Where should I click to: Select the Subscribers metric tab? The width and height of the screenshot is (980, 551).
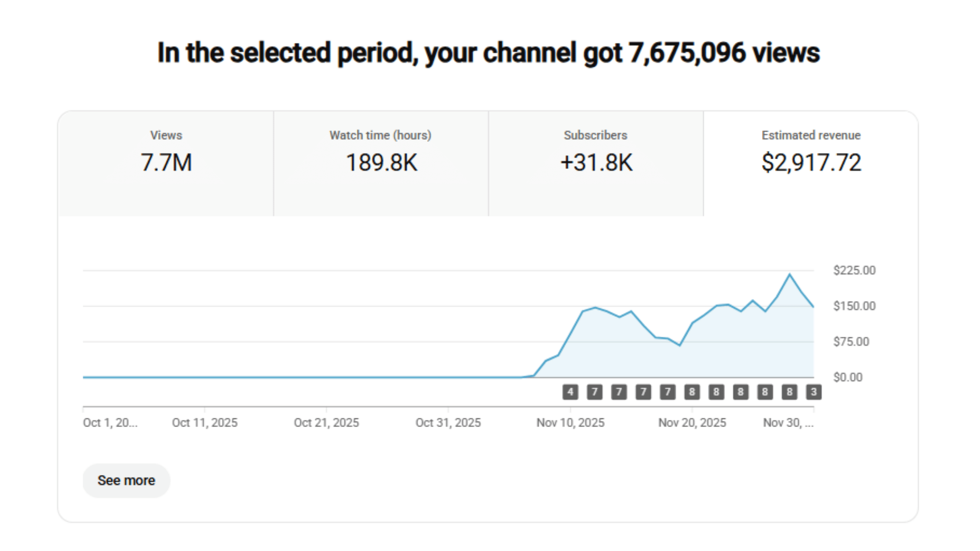pos(596,163)
